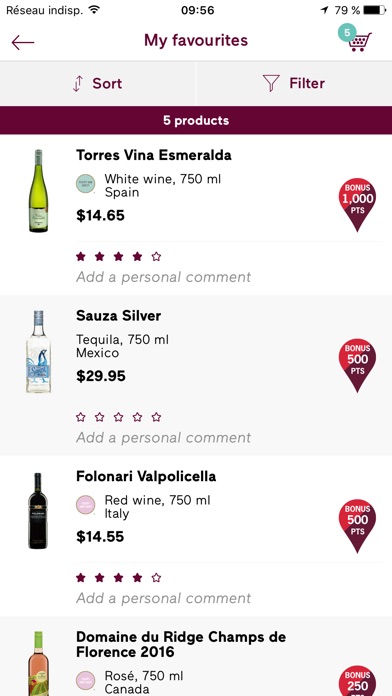Screen dimensions: 392x696
Task: Tap the back arrow icon
Action: 23,43
